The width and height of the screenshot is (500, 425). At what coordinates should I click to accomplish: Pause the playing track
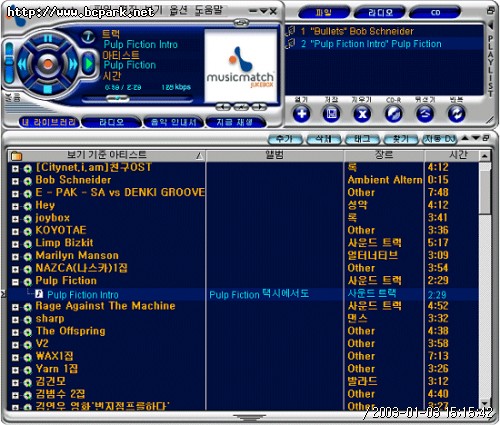(x=48, y=39)
